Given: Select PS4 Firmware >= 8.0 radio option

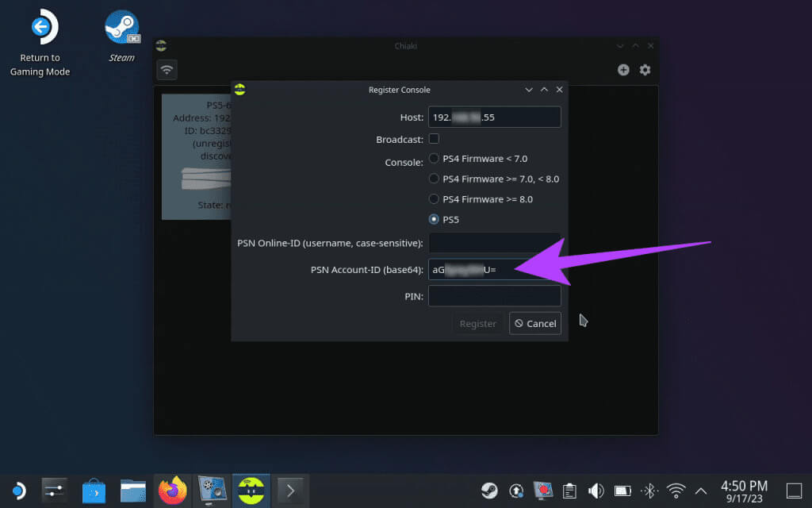Looking at the screenshot, I should coord(481,199).
